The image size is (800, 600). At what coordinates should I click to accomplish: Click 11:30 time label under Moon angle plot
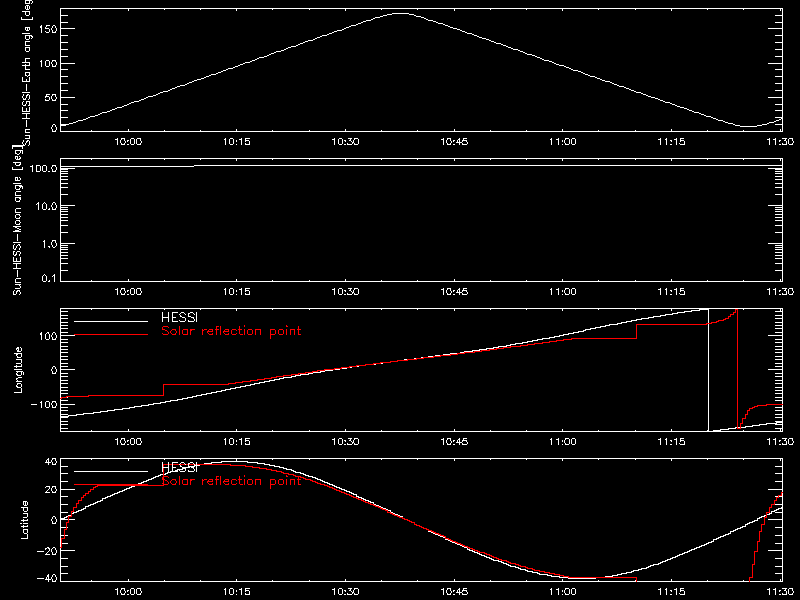(x=781, y=292)
